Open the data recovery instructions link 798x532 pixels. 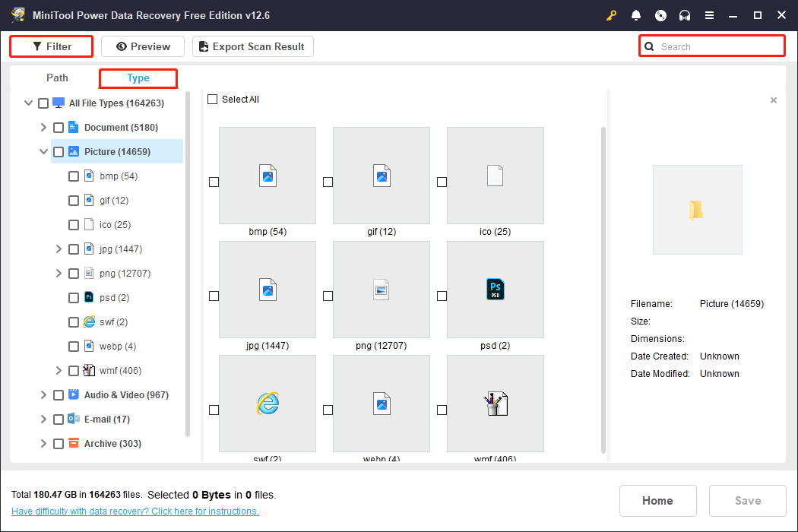[135, 511]
